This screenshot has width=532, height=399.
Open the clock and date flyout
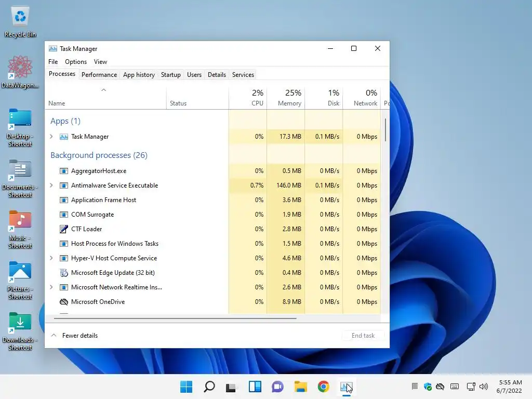[x=509, y=387]
